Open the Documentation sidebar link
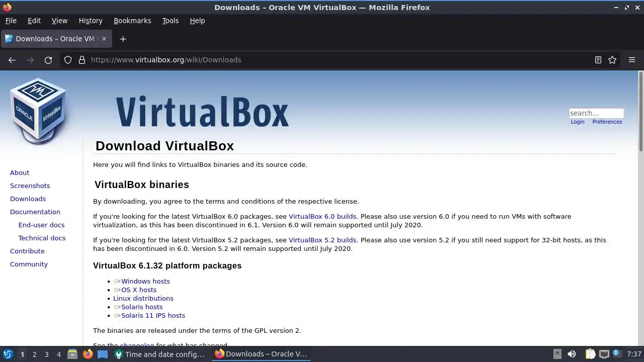The image size is (644, 362). coord(35,212)
